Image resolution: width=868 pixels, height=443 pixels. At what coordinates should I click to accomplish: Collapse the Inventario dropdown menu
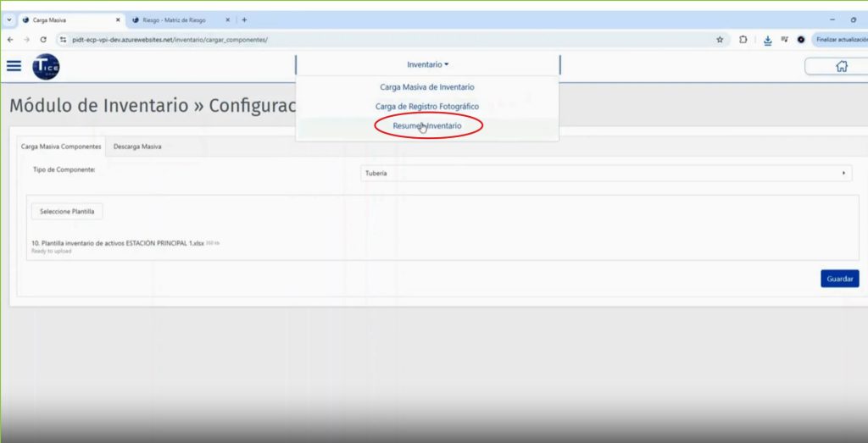click(427, 64)
